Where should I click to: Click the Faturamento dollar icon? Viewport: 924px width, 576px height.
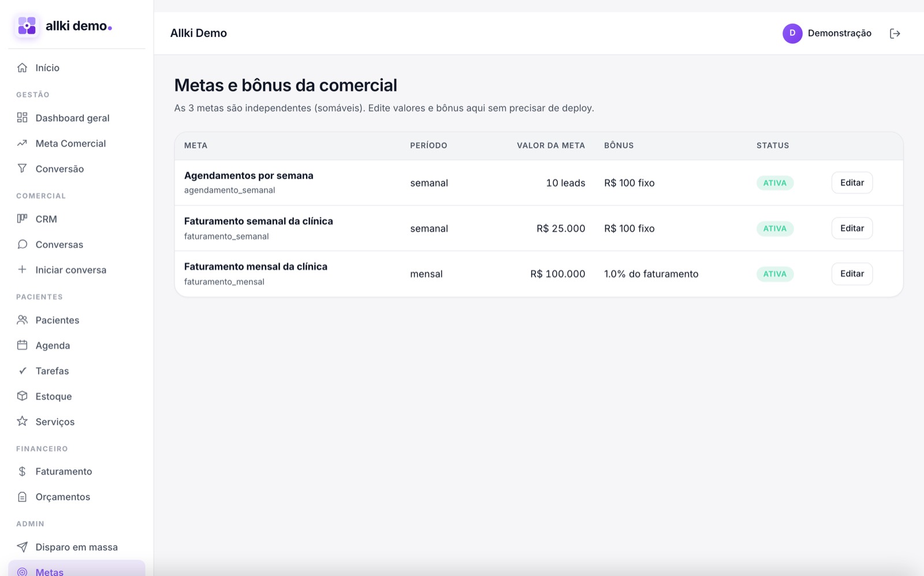click(x=22, y=471)
